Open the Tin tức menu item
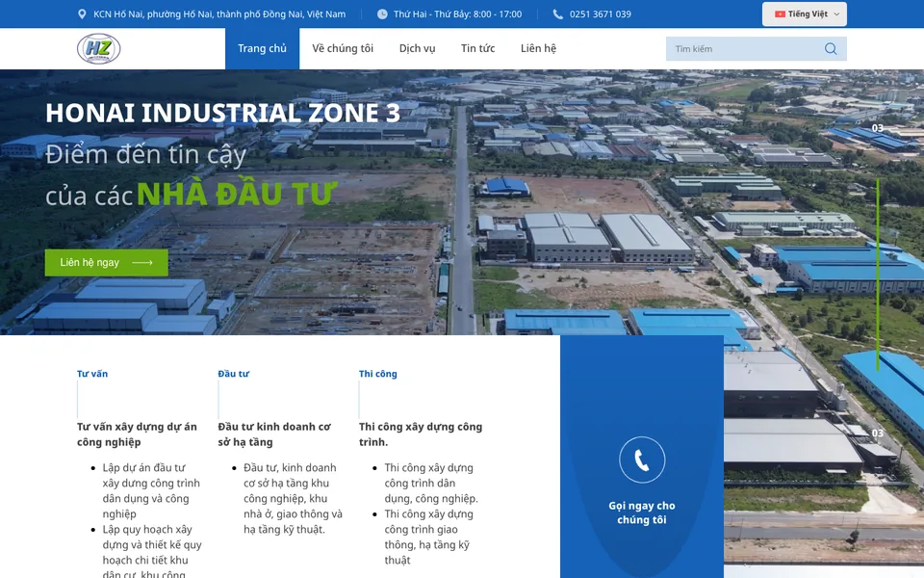The width and height of the screenshot is (924, 578). click(478, 48)
